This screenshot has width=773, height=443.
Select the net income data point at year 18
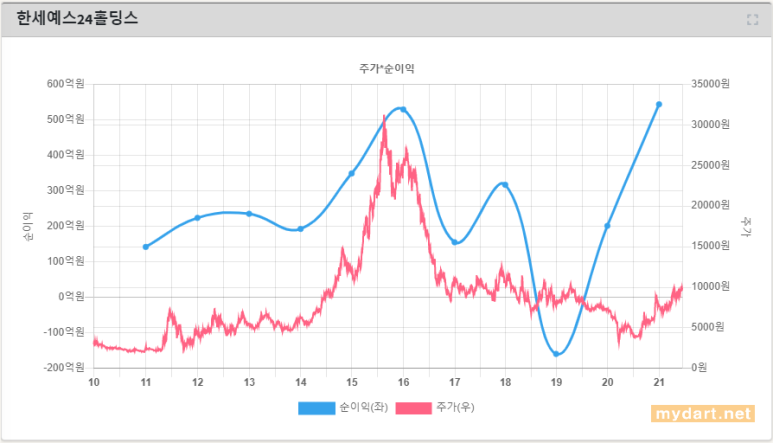click(505, 185)
